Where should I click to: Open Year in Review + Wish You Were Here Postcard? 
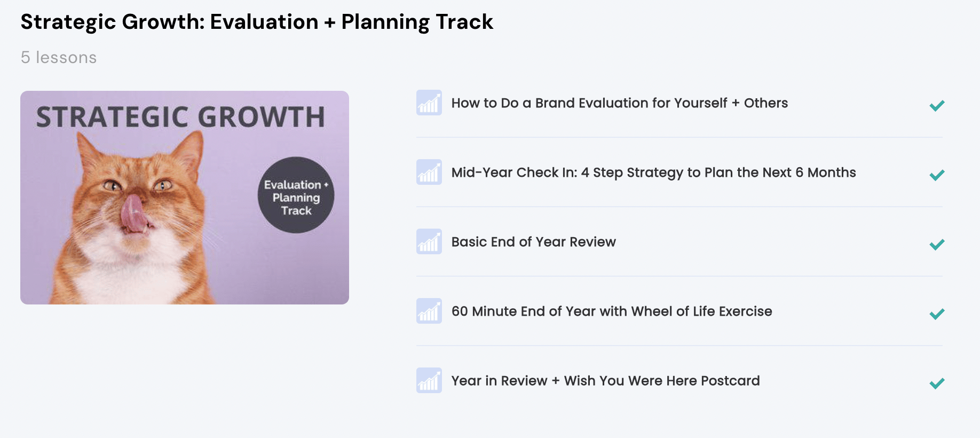tap(606, 381)
